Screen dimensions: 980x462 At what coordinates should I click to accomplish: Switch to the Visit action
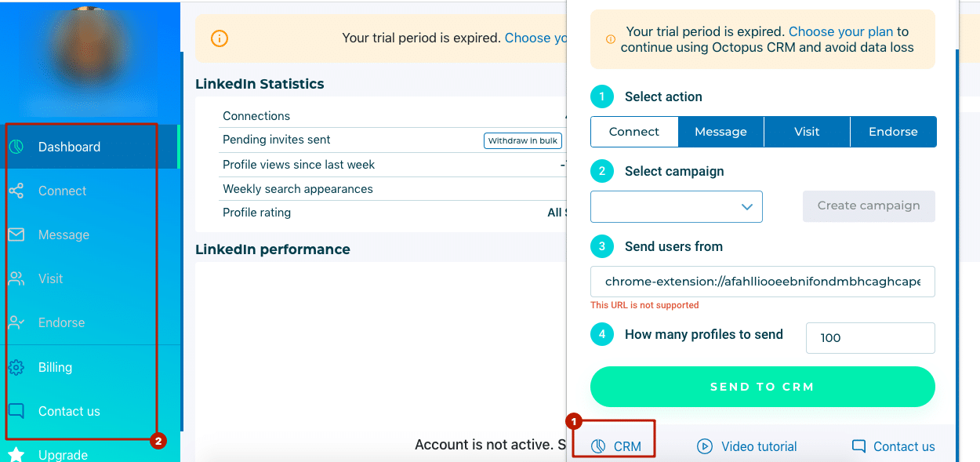807,131
